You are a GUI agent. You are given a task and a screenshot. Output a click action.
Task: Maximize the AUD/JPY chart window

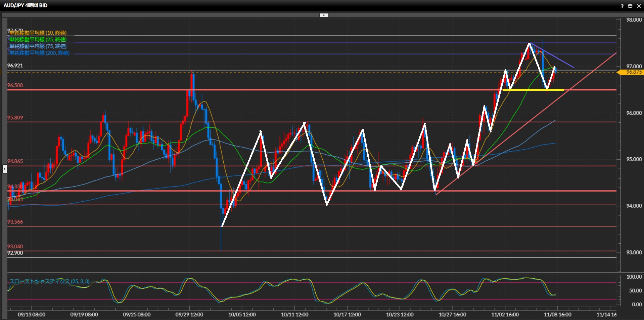630,6
